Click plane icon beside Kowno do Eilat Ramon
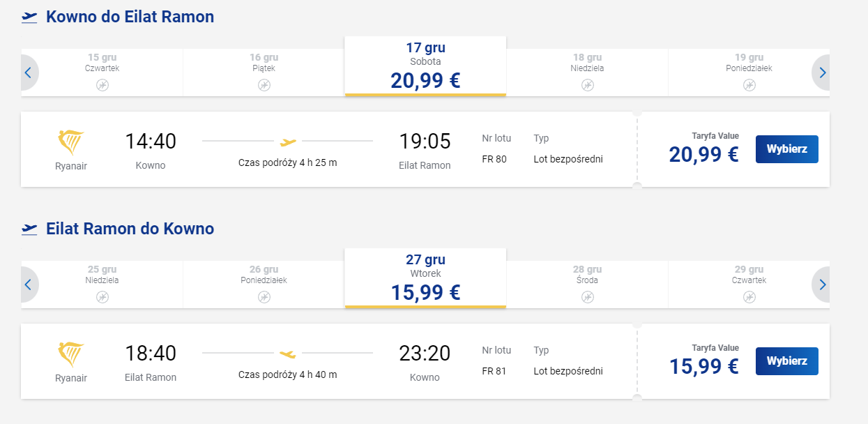This screenshot has width=868, height=424. pyautogui.click(x=29, y=17)
